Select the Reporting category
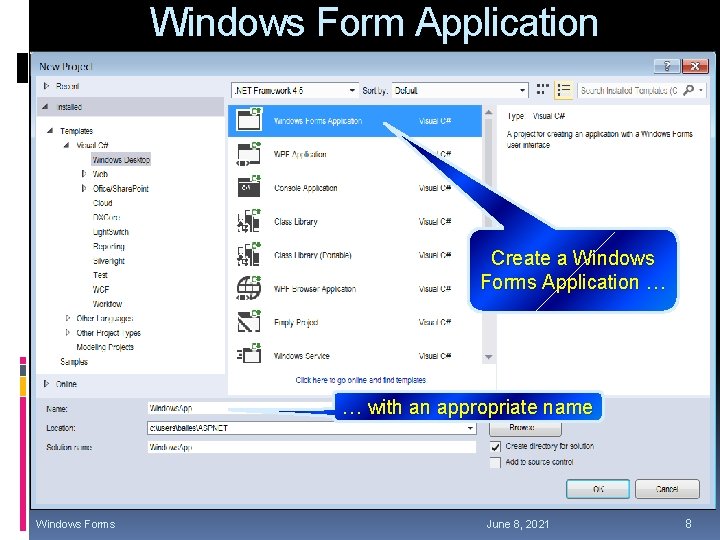Viewport: 720px width, 540px height. [x=108, y=246]
